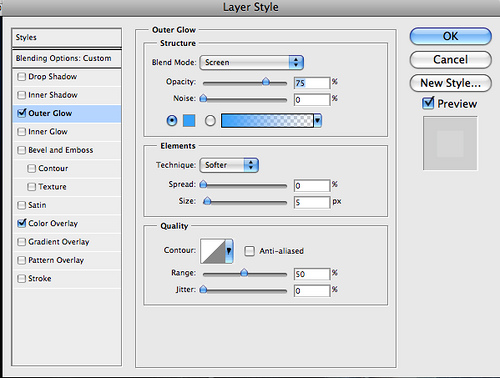Click the Opacity slider handle
The width and height of the screenshot is (500, 378).
point(266,81)
